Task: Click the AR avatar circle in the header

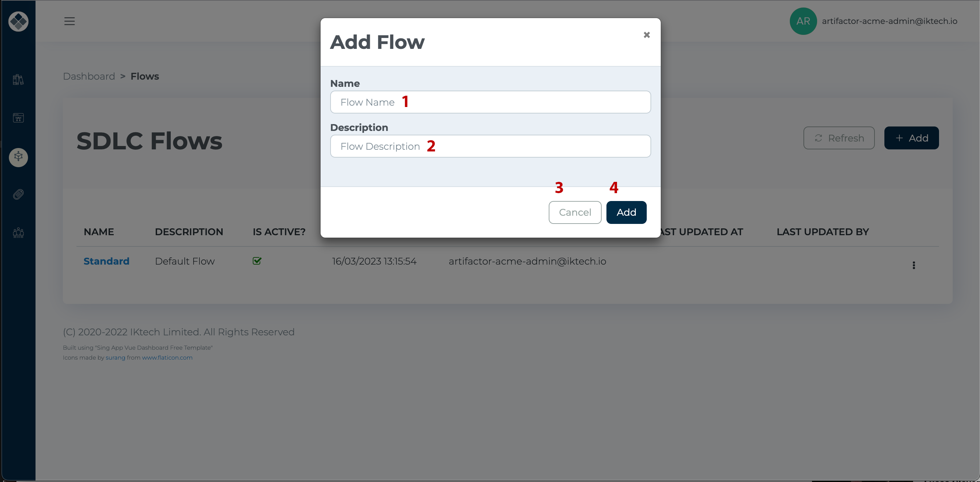Action: pos(803,21)
